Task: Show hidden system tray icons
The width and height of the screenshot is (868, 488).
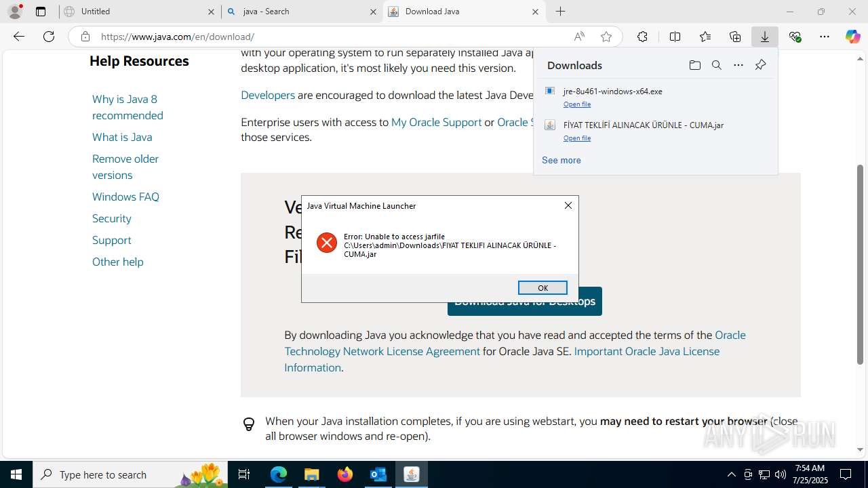Action: pos(731,474)
